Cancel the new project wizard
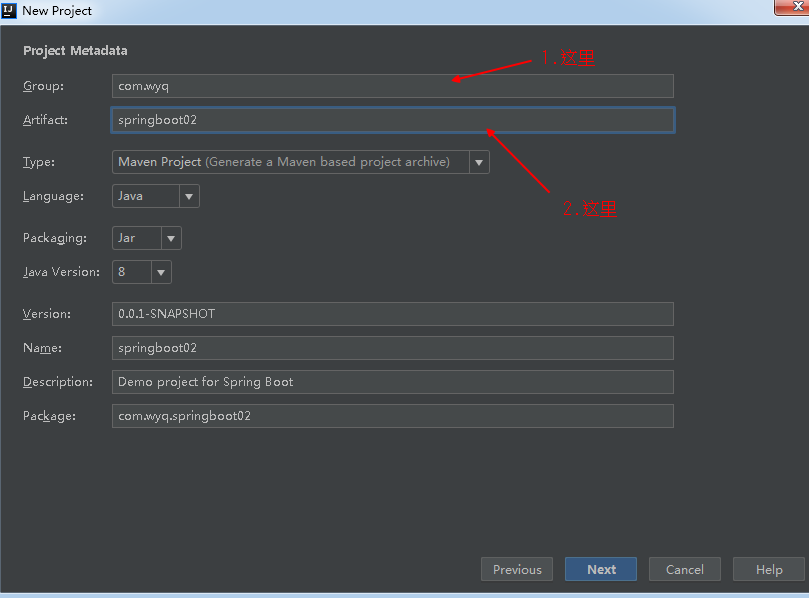Viewport: 809px width, 598px height. [685, 569]
